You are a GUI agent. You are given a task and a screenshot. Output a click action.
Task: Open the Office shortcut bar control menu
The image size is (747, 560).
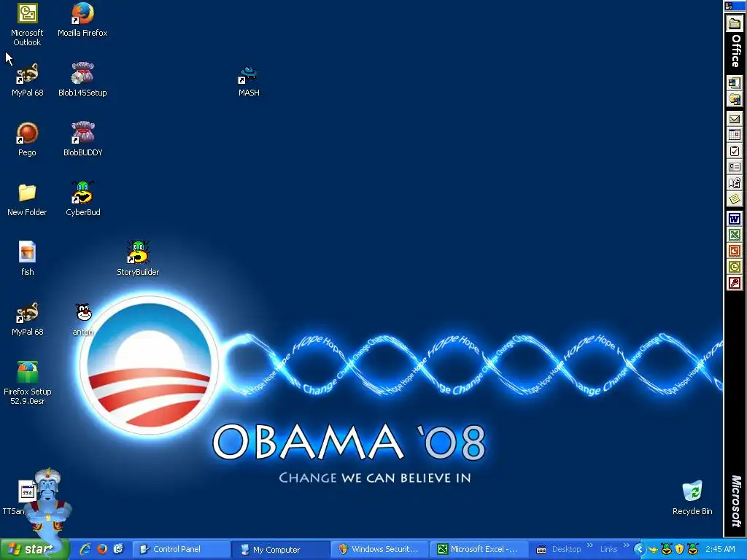point(729,6)
